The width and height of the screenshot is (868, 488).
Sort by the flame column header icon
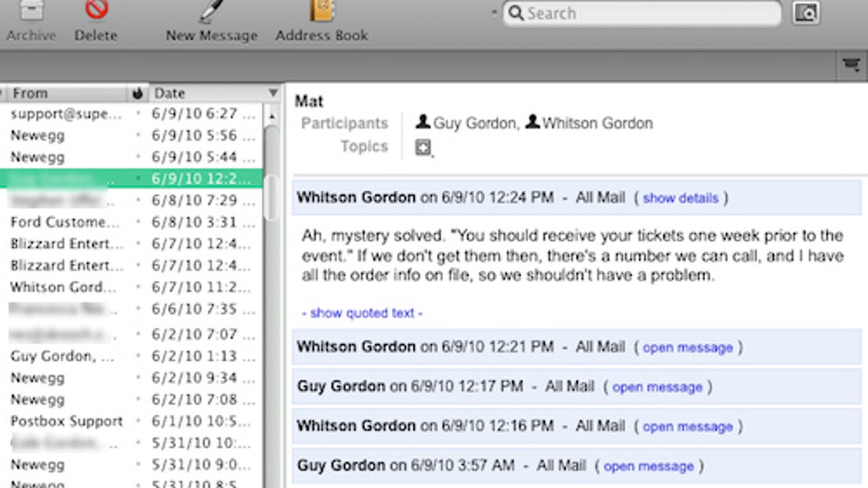coord(137,93)
